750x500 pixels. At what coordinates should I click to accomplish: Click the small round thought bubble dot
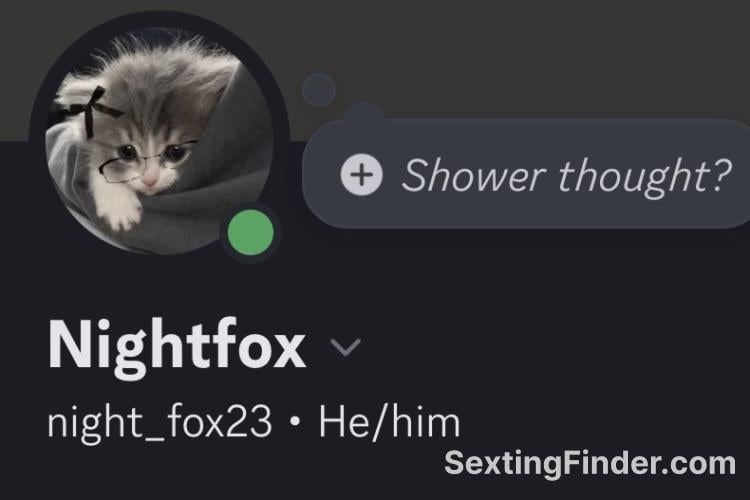[319, 89]
